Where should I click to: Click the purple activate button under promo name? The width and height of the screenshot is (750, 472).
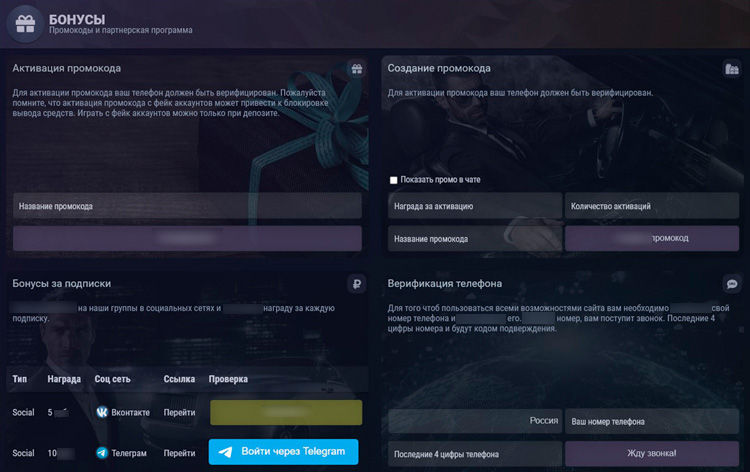(187, 238)
